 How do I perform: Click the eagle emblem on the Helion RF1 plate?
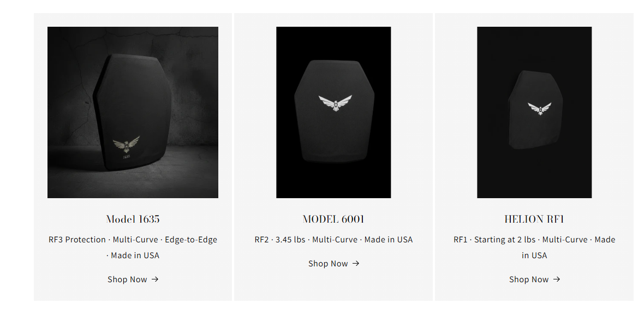(539, 109)
